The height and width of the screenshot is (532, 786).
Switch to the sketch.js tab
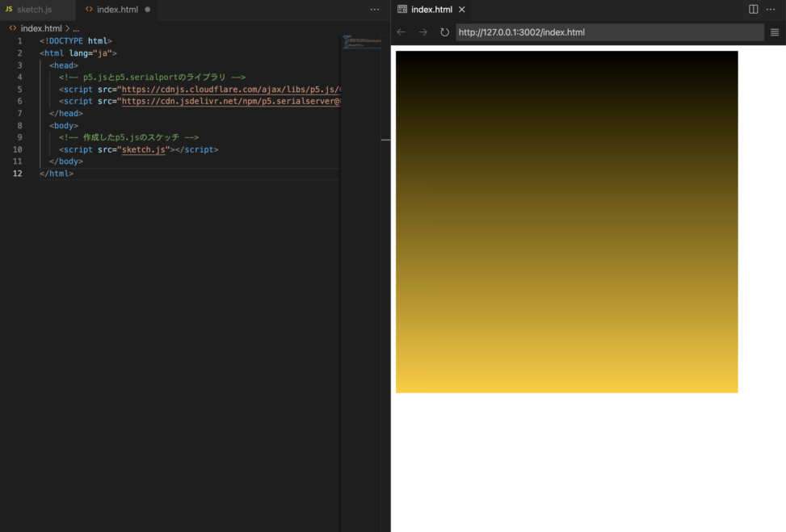[36, 10]
